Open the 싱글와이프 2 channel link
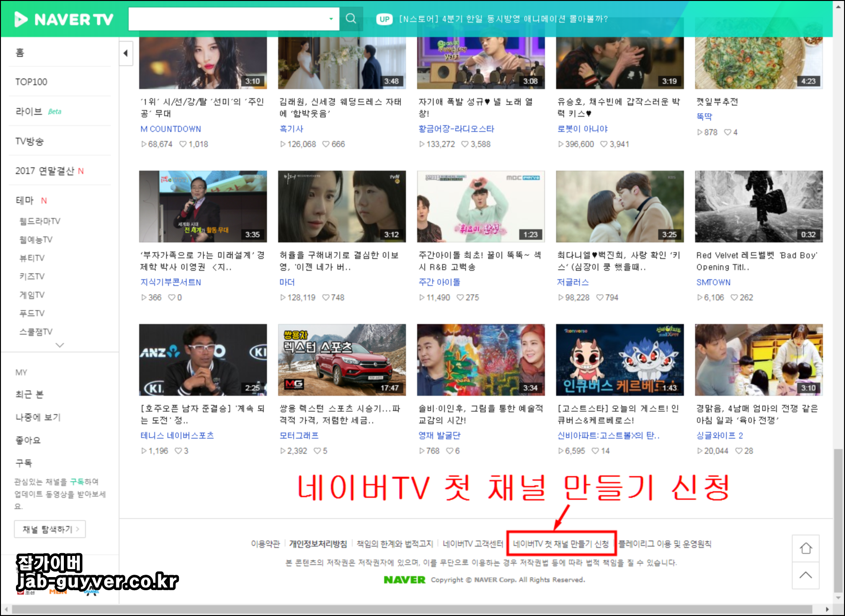This screenshot has width=845, height=616. [720, 435]
